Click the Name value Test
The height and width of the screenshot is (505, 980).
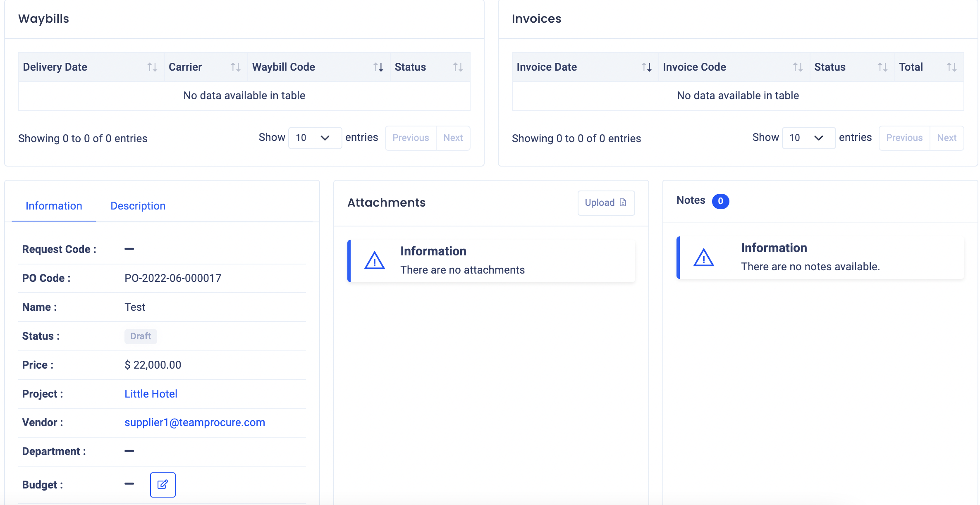pos(135,307)
